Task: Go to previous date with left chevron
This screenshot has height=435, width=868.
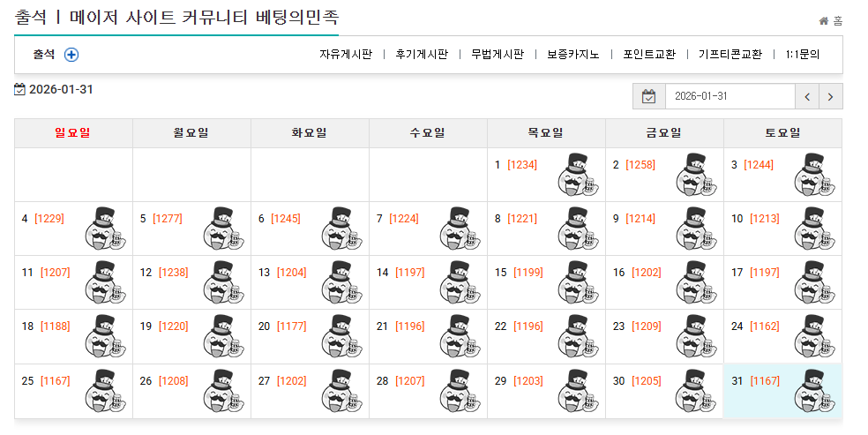Action: tap(807, 96)
